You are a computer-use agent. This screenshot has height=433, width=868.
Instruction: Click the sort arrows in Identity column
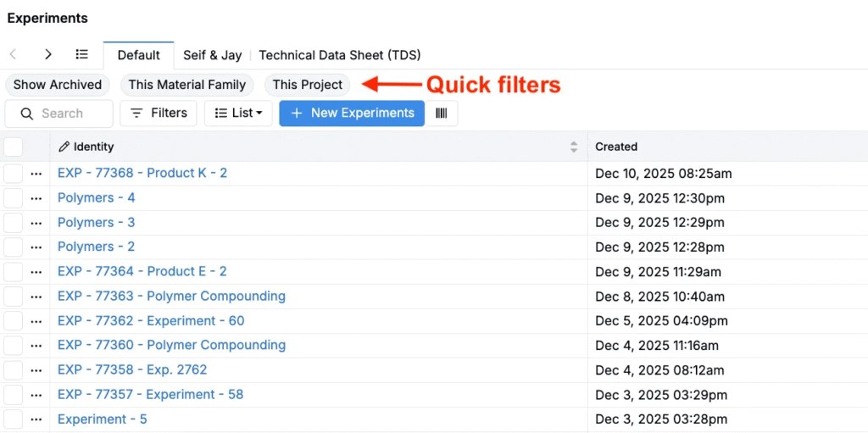point(574,147)
